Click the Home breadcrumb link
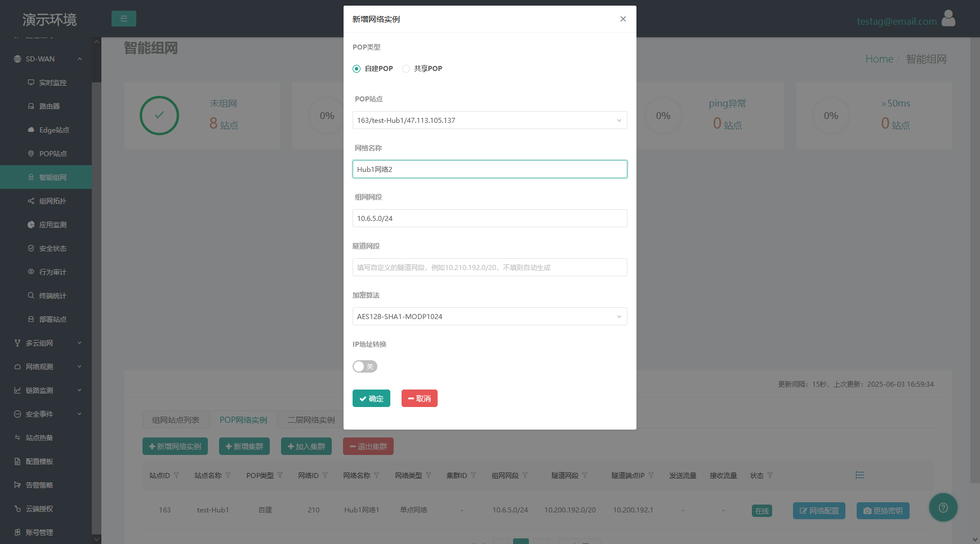 (879, 59)
